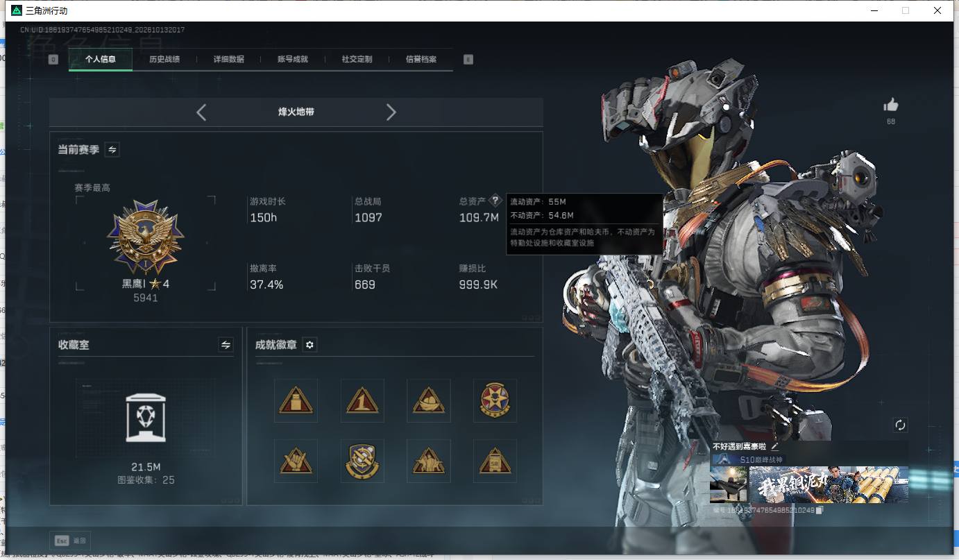Copy the account number with the copy icon
Screen dimensions: 959x560
point(819,510)
